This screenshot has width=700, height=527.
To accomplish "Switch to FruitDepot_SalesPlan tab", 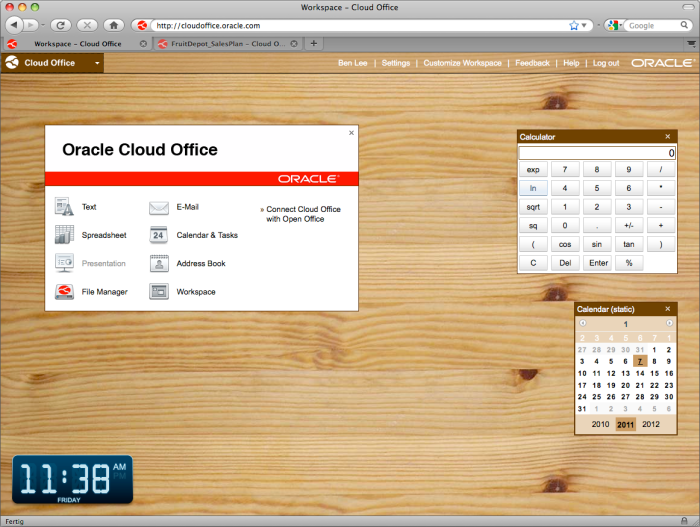I will [x=228, y=44].
